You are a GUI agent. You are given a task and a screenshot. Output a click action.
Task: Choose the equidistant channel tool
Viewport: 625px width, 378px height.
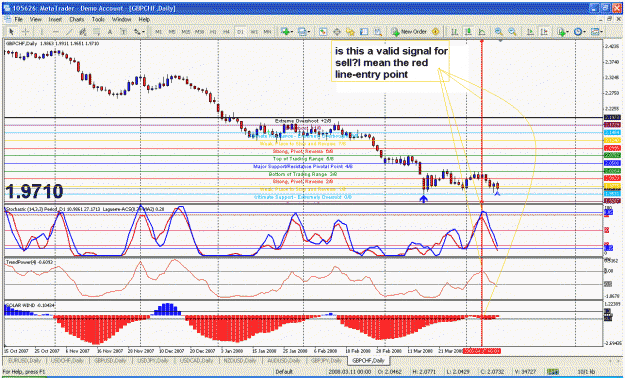(x=83, y=32)
